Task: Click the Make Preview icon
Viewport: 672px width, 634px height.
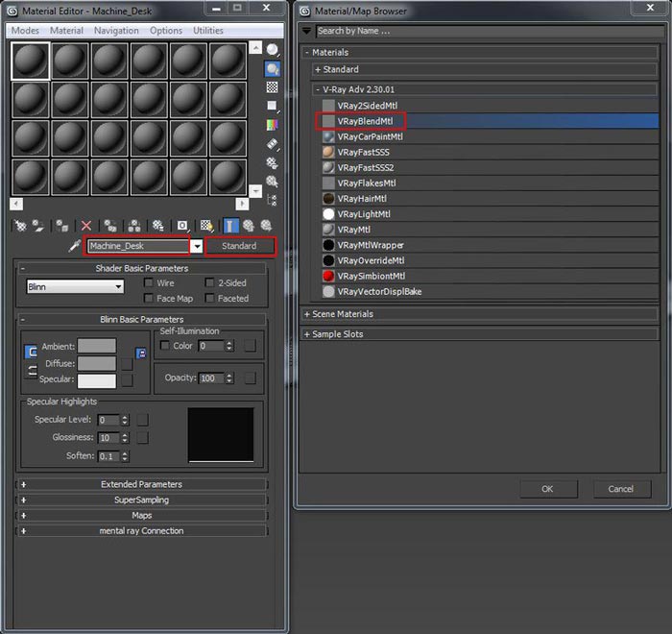Action: click(272, 144)
